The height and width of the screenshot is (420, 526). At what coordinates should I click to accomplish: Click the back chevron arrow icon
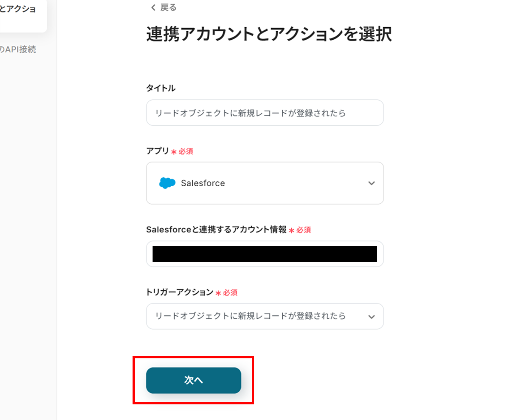click(x=153, y=8)
